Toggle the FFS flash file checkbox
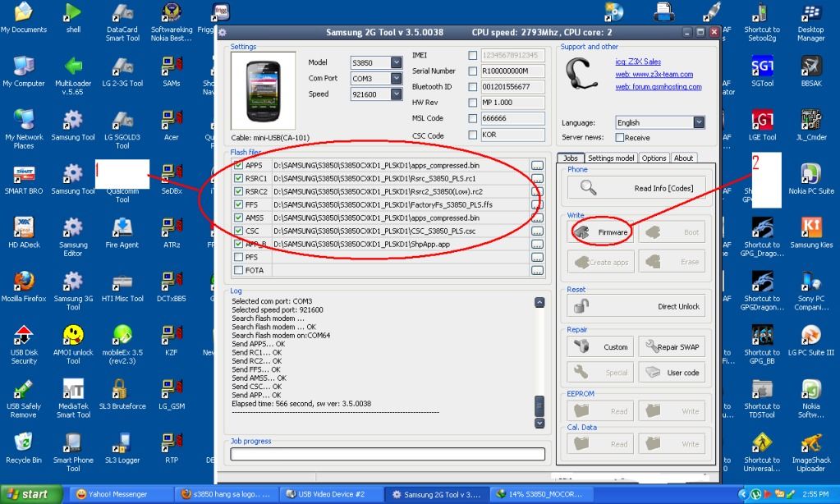Image resolution: width=840 pixels, height=504 pixels. click(238, 204)
